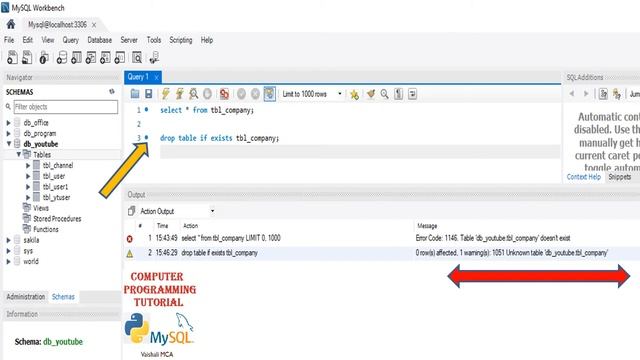Create a new schema from main toolbar
Image resolution: width=640 pixels, height=360 pixels.
coord(62,58)
